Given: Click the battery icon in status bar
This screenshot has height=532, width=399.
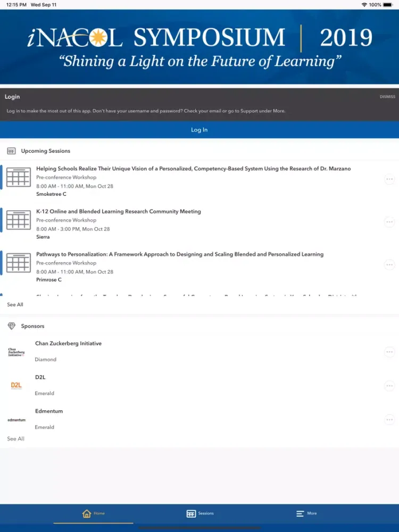Looking at the screenshot, I should [x=388, y=5].
